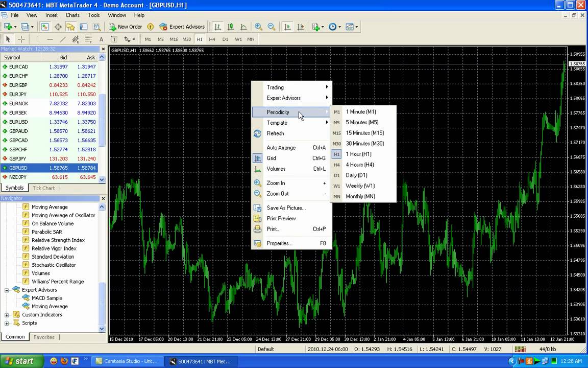Switch chart to Line Chart icon
The image size is (588, 368).
[x=243, y=27]
